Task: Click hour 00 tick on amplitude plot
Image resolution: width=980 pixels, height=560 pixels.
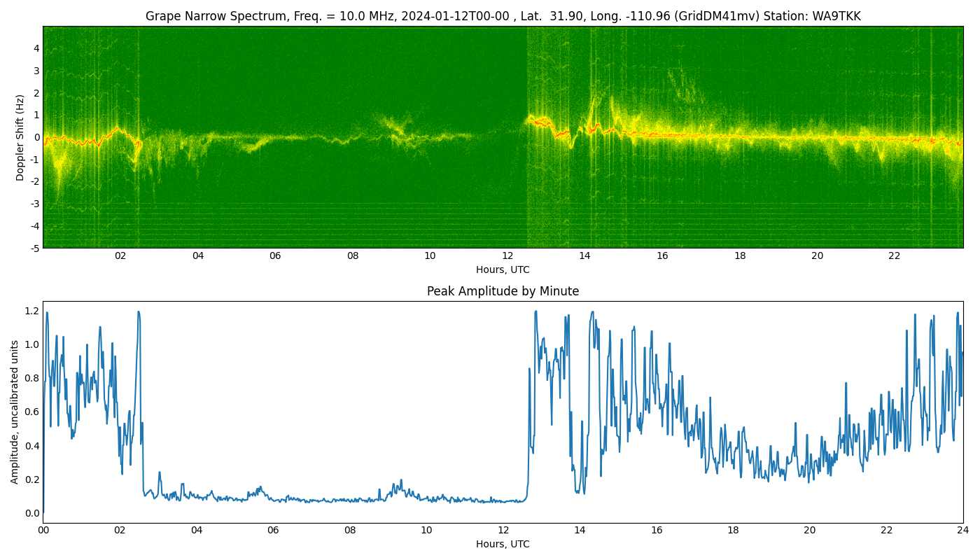Action: pos(43,530)
